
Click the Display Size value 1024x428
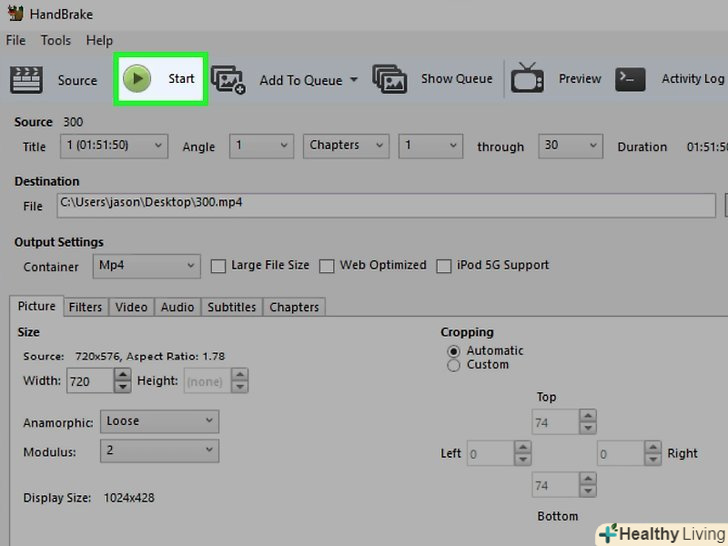129,498
